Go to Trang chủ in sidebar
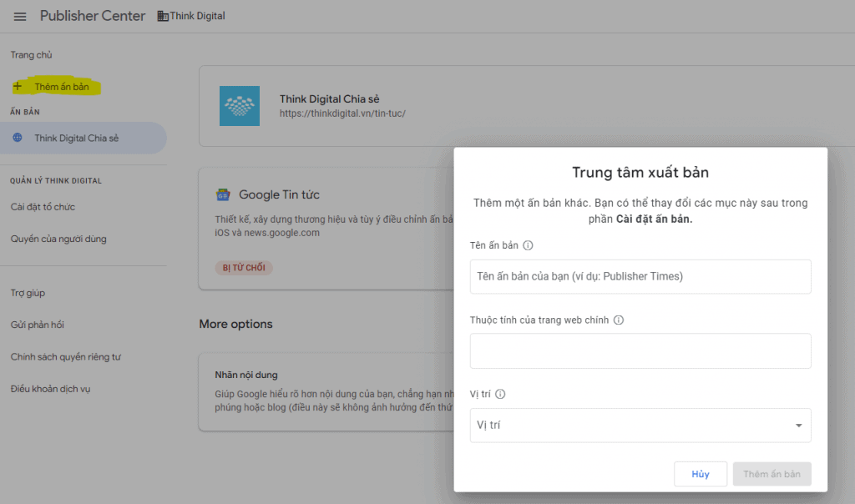This screenshot has width=855, height=504. point(32,55)
